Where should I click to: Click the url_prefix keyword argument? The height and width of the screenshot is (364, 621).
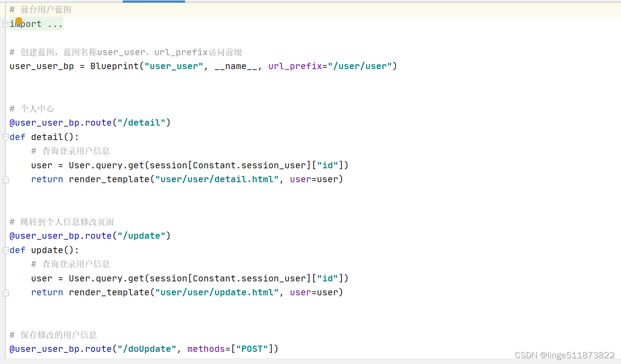point(295,66)
